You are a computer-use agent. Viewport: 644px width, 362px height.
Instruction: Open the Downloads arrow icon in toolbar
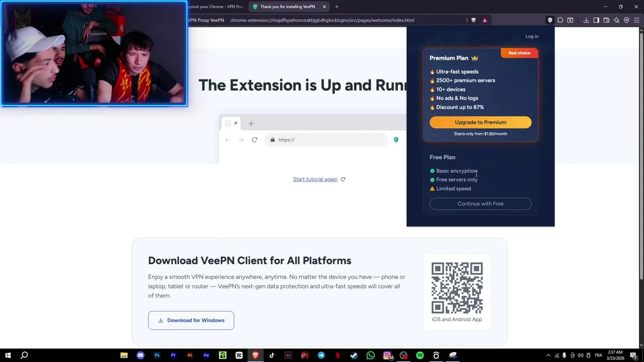(x=586, y=20)
